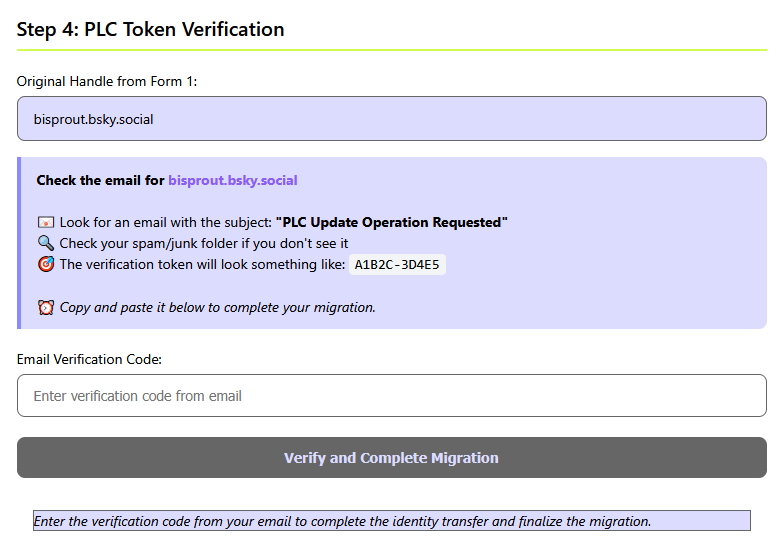The height and width of the screenshot is (556, 780).
Task: Click the magnifying glass icon beside spam hint
Action: [x=45, y=244]
